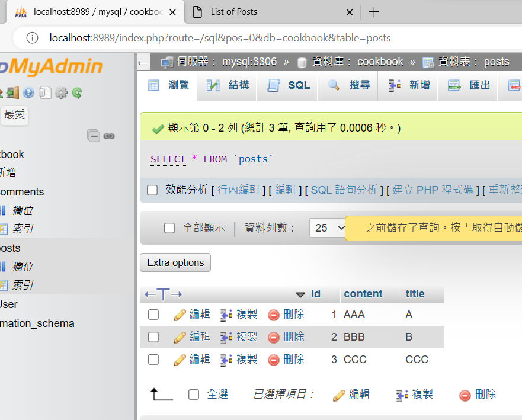Reload navigation panel green arrow icon
The width and height of the screenshot is (522, 420).
pyautogui.click(x=77, y=93)
